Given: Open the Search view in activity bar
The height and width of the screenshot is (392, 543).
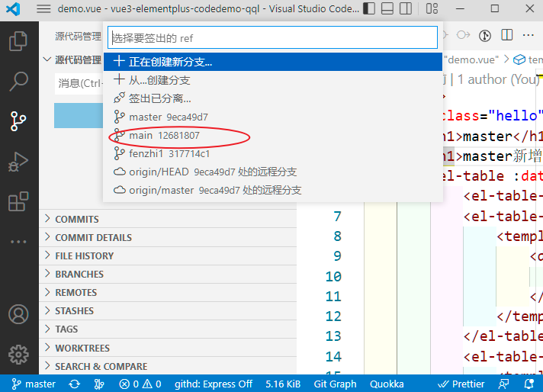Looking at the screenshot, I should [x=18, y=82].
